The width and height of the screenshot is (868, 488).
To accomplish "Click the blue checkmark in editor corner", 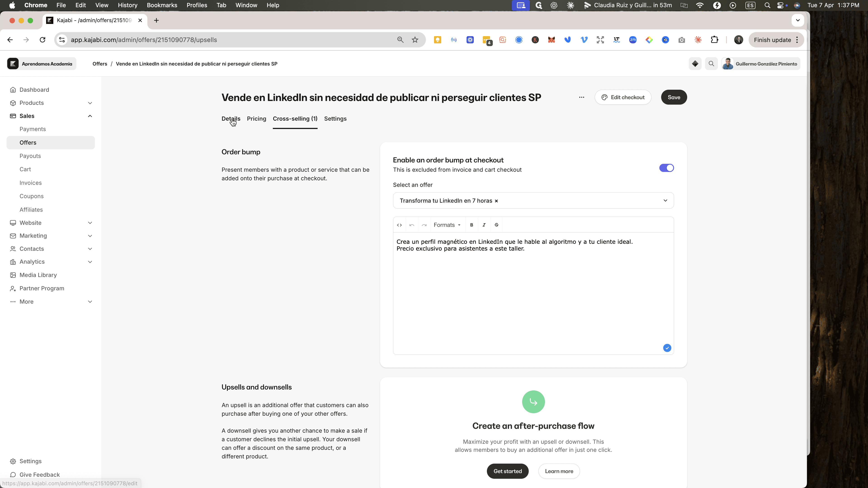I will (667, 348).
